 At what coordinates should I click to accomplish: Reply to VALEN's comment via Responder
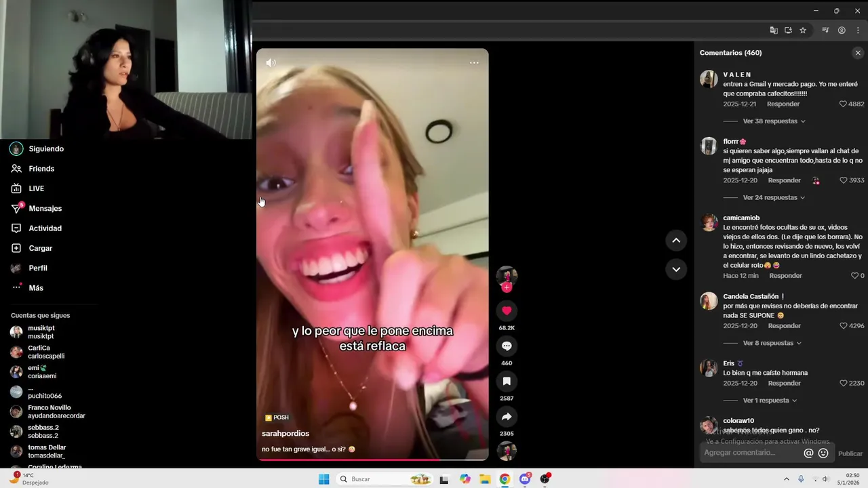point(783,104)
